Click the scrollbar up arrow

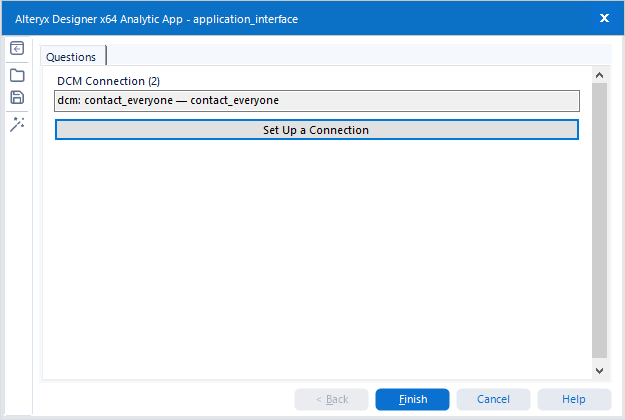(x=599, y=75)
